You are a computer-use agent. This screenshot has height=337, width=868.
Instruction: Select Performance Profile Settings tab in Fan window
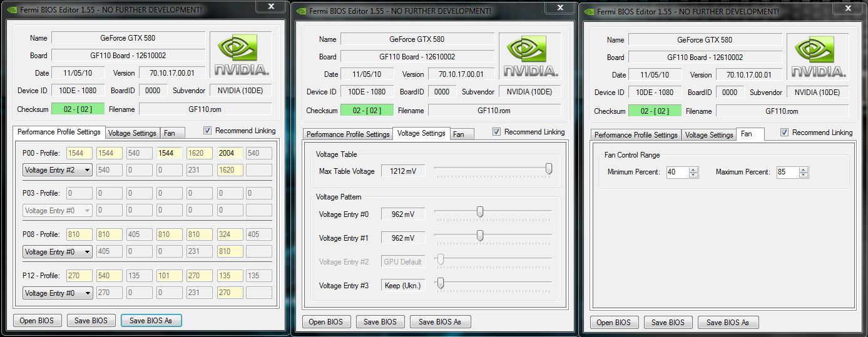636,135
